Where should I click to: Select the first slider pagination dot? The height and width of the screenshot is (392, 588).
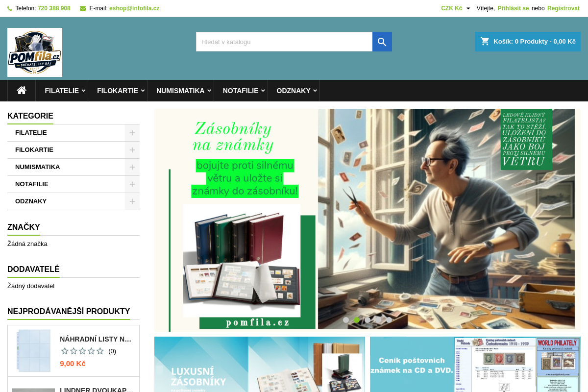346,320
